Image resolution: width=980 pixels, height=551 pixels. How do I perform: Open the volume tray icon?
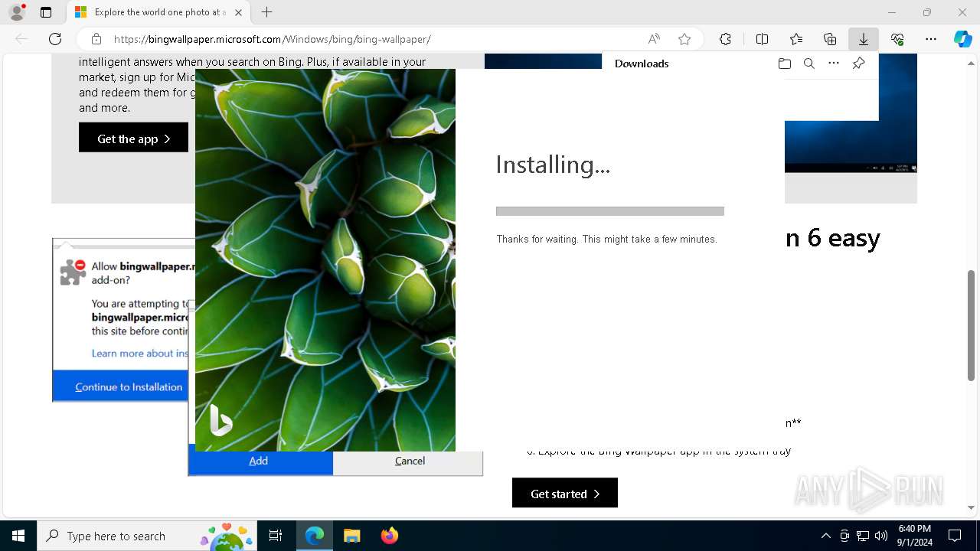[x=881, y=536]
